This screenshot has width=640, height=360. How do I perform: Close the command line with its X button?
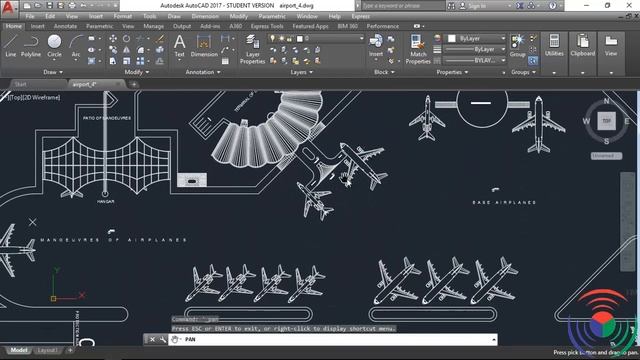tap(152, 340)
